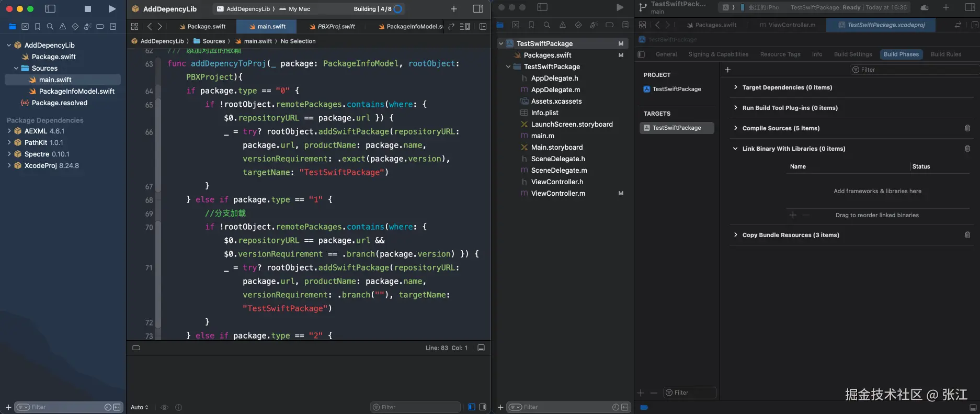980x414 pixels.
Task: Expand the Target Dependencies section
Action: pos(735,87)
